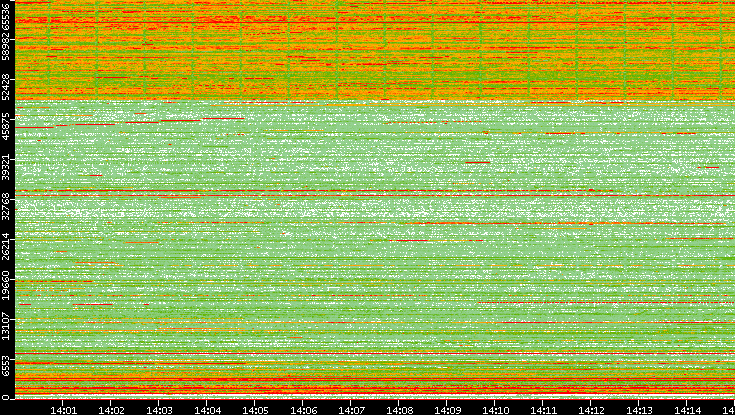Viewport: 735px width, 415px height.
Task: Click the 14:09 time label
Action: coord(447,411)
